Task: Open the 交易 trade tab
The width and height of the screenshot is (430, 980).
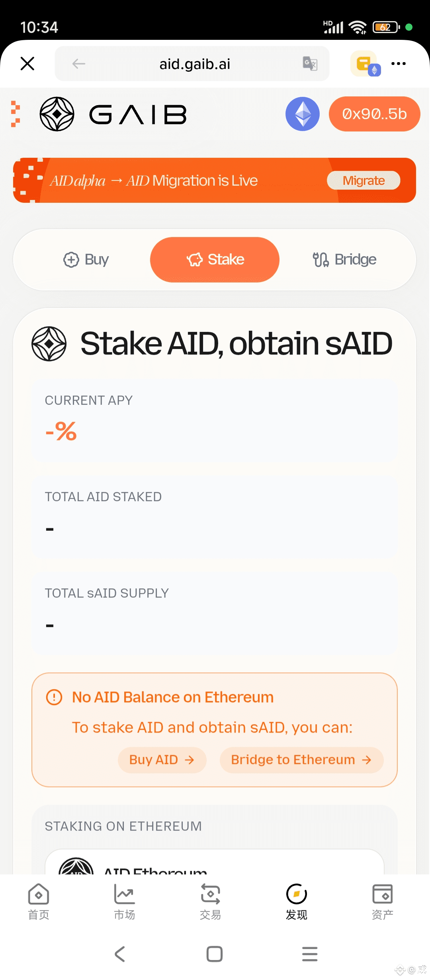Action: tap(210, 902)
